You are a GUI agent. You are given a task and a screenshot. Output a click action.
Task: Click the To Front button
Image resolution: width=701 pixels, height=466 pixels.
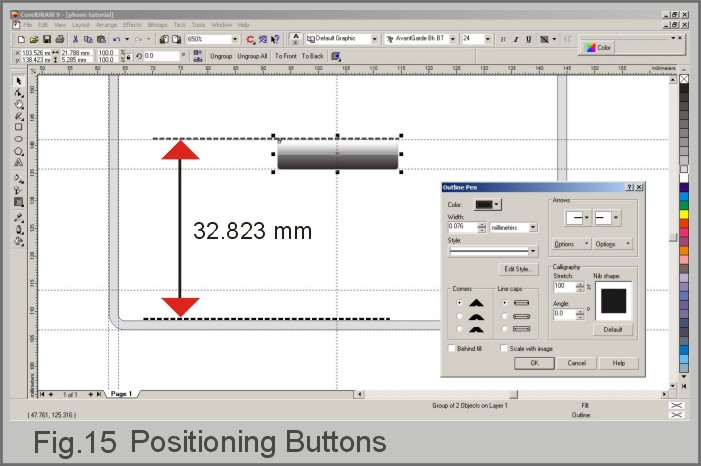click(286, 56)
